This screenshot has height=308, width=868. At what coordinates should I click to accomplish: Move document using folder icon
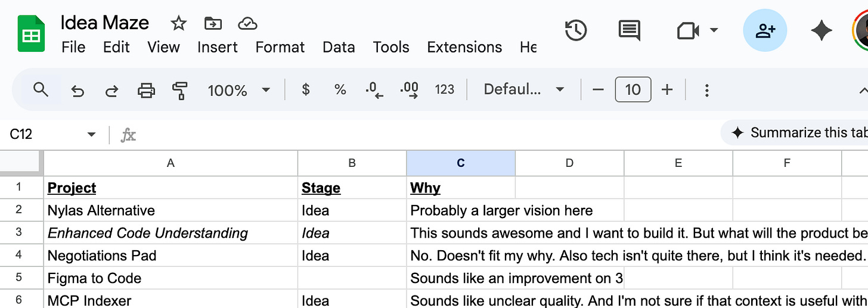(x=212, y=23)
